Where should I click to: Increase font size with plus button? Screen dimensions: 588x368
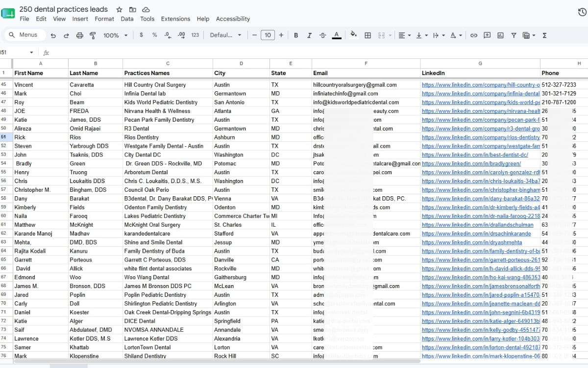[281, 35]
